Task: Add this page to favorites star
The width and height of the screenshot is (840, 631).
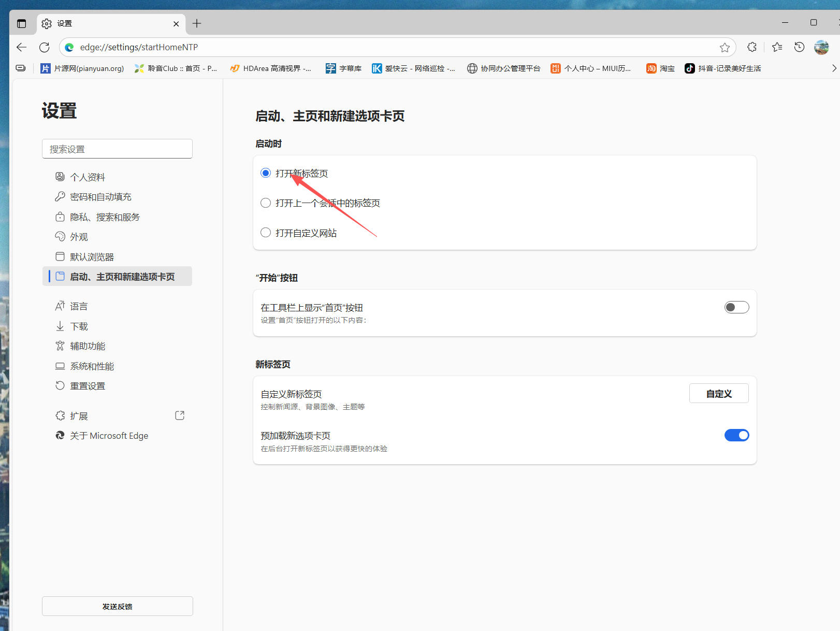Action: click(725, 48)
